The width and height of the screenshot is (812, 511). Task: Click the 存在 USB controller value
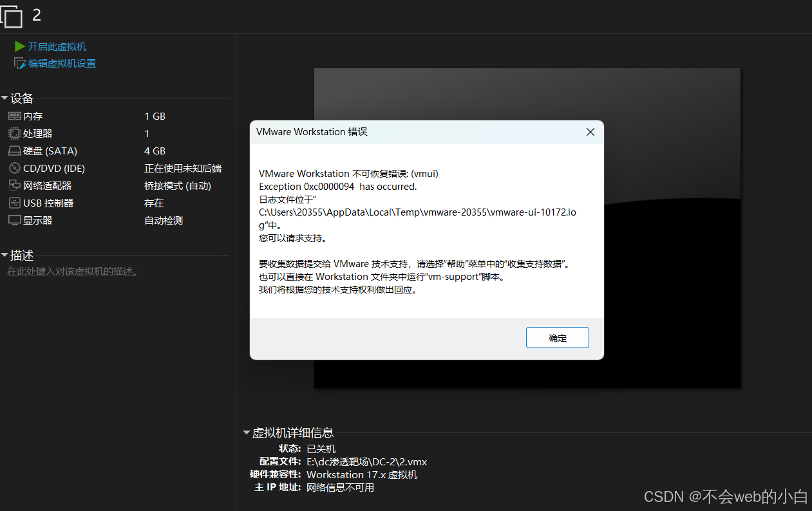click(x=154, y=203)
